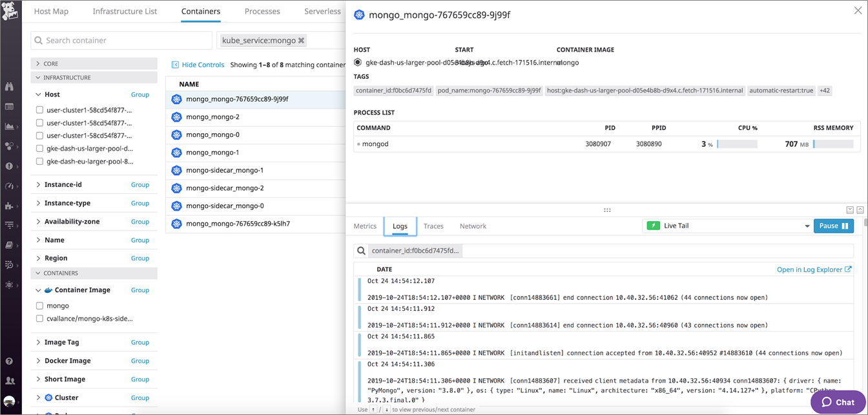Expand the Region facet
Image resolution: width=868 pixels, height=415 pixels.
click(38, 258)
